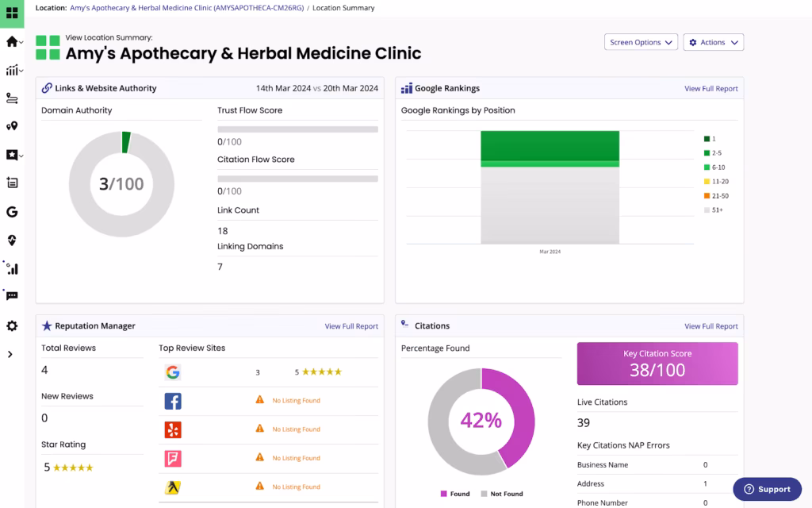Click the Foursquare 'No Listing Found' text
This screenshot has height=508, width=812.
click(x=297, y=458)
